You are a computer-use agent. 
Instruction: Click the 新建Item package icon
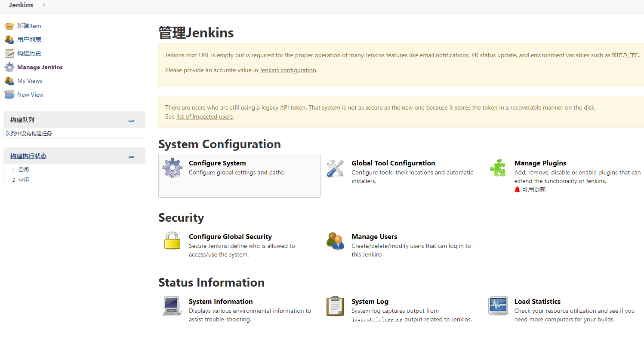click(x=9, y=26)
